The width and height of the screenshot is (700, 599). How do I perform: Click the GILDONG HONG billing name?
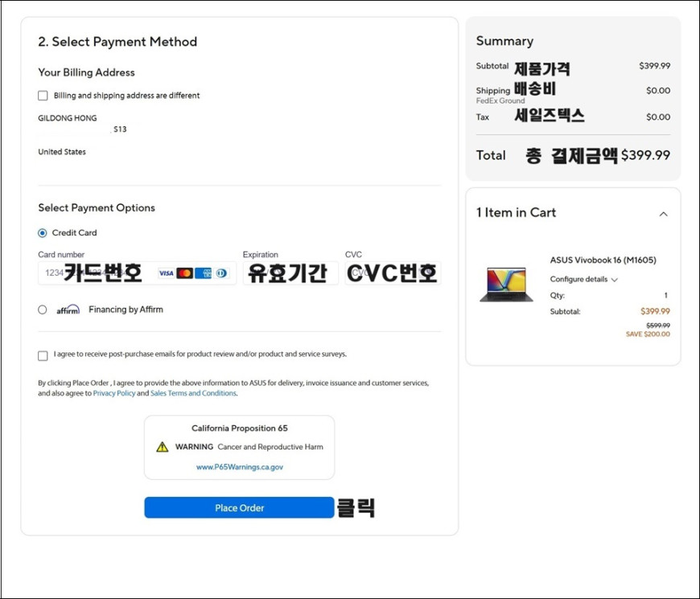coord(68,118)
